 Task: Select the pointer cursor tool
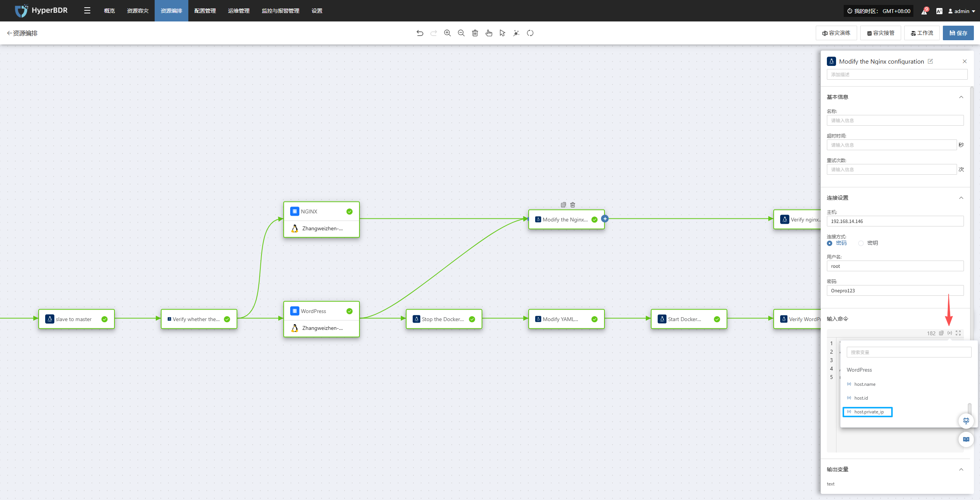click(x=502, y=33)
